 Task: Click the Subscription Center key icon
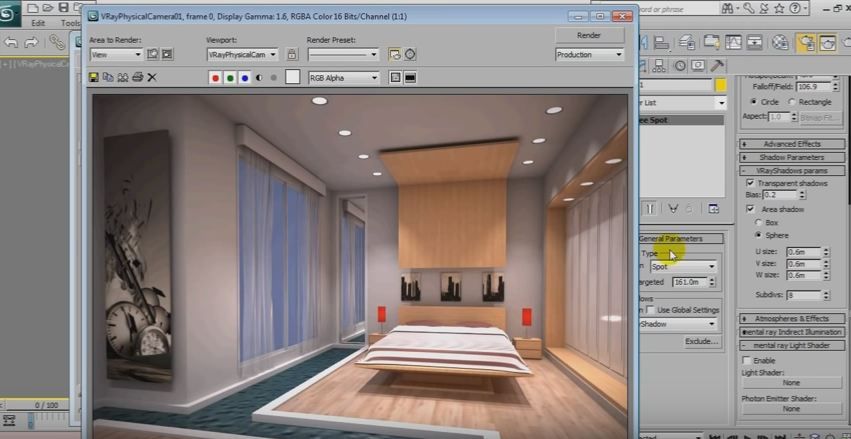[x=748, y=8]
